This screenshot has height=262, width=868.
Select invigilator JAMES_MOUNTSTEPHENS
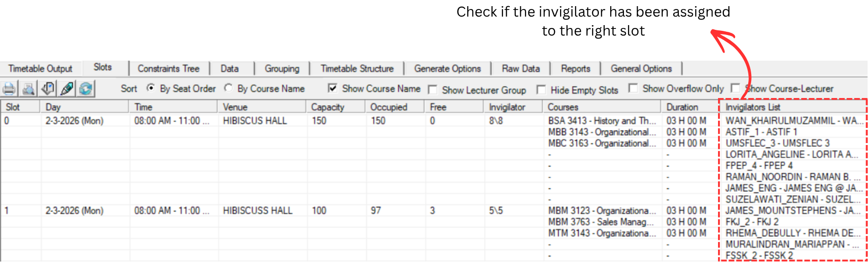[793, 211]
